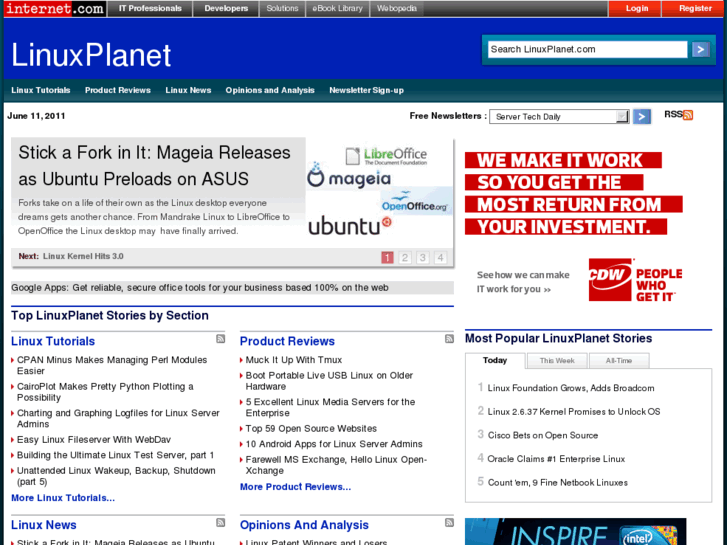Open Product Reviews section RSS icon
727x545 pixels.
(x=449, y=339)
